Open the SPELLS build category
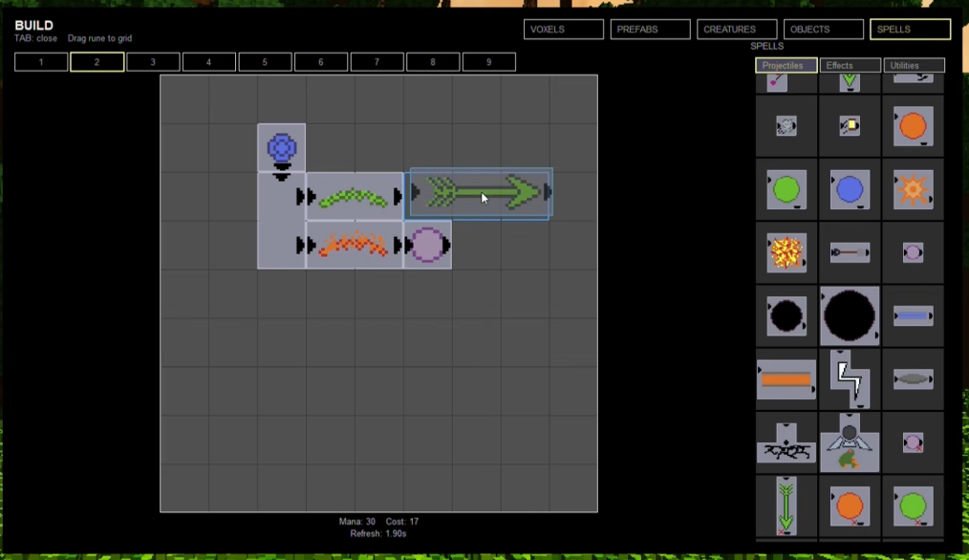The height and width of the screenshot is (560, 969). (x=911, y=29)
